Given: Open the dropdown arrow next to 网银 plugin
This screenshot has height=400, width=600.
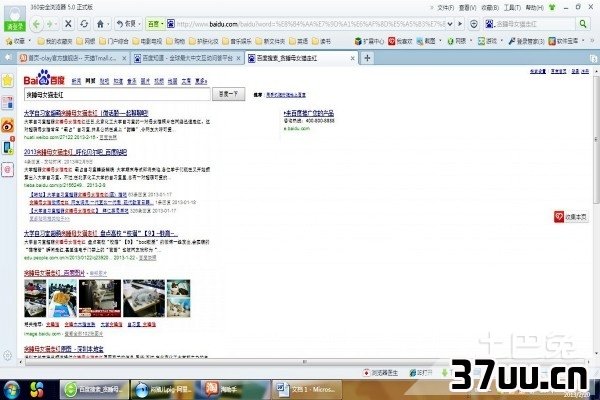Looking at the screenshot, I should coord(471,41).
